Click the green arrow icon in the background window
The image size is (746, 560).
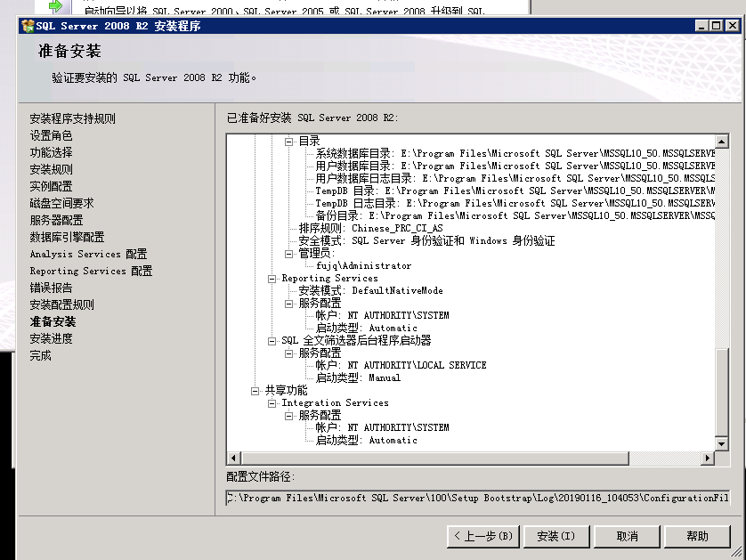click(56, 6)
